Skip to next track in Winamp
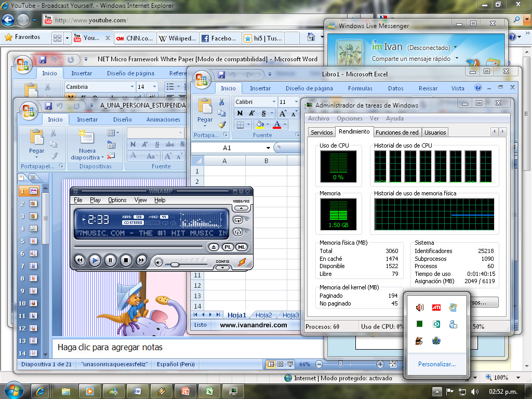 tap(141, 260)
